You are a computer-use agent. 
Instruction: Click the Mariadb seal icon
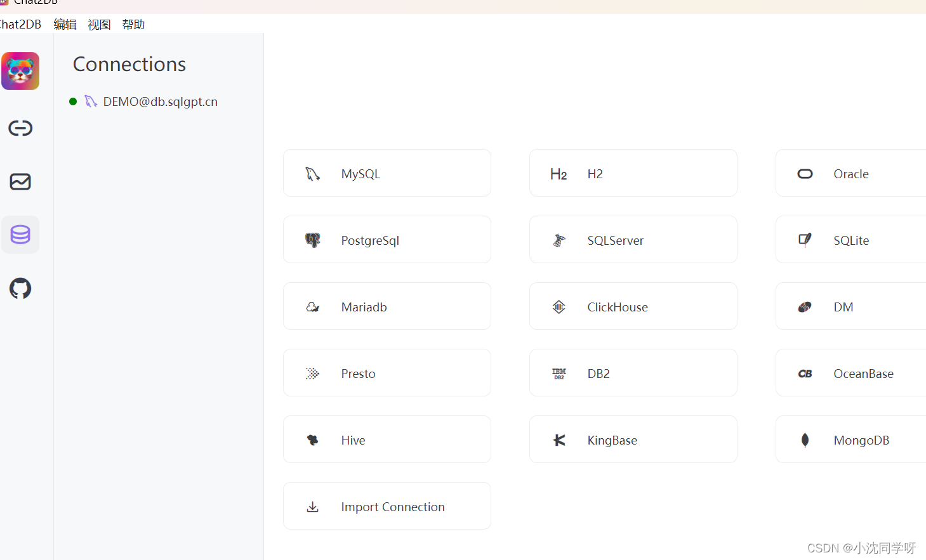point(313,307)
